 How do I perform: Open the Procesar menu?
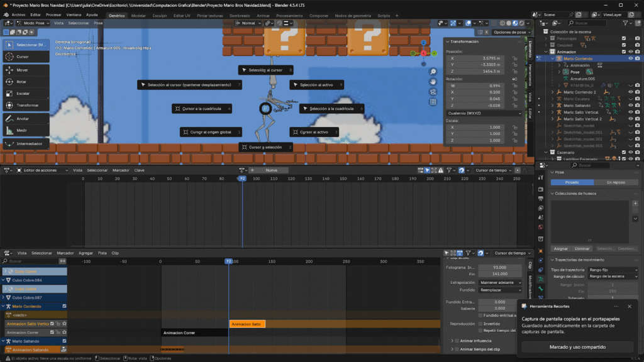(x=53, y=14)
